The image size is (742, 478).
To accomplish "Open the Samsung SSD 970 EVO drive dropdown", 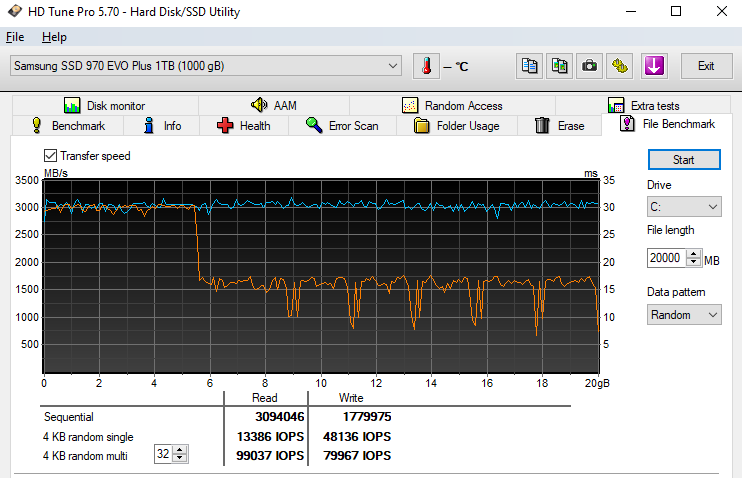I will [206, 66].
